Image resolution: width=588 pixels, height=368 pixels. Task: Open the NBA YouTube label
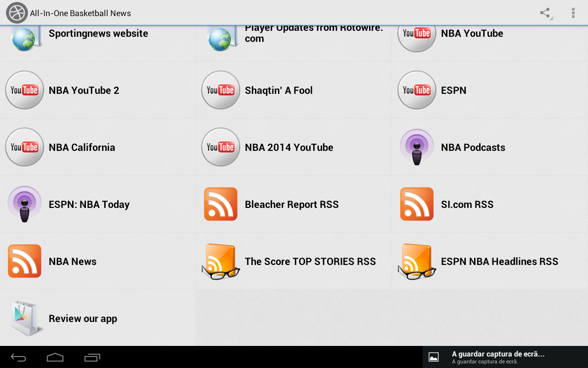472,33
